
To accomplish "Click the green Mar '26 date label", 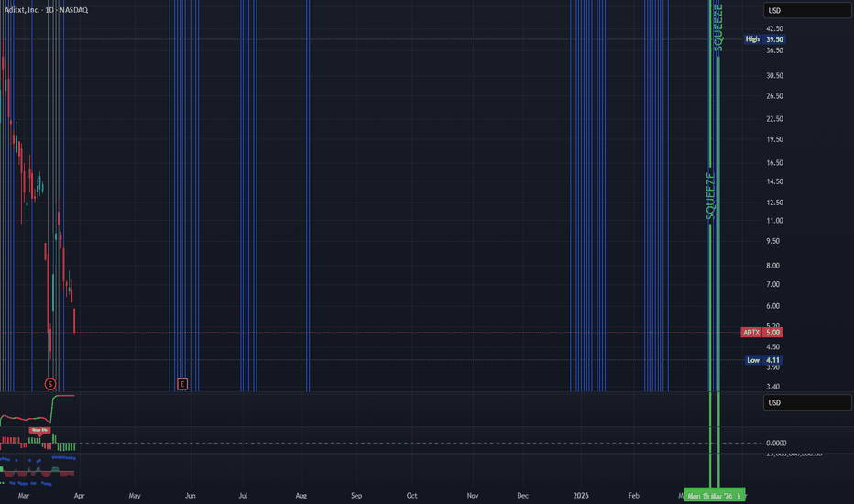I will coord(715,496).
